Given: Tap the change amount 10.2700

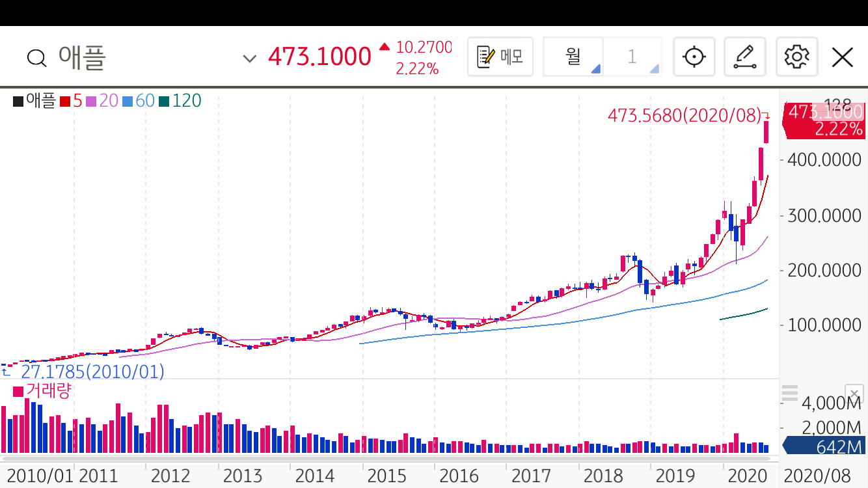Looking at the screenshot, I should [424, 47].
